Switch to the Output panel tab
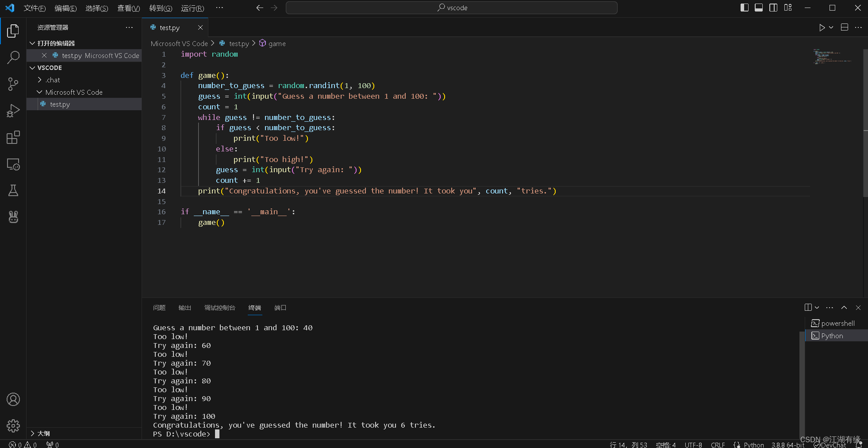Screen dimensions: 868x448 point(184,308)
